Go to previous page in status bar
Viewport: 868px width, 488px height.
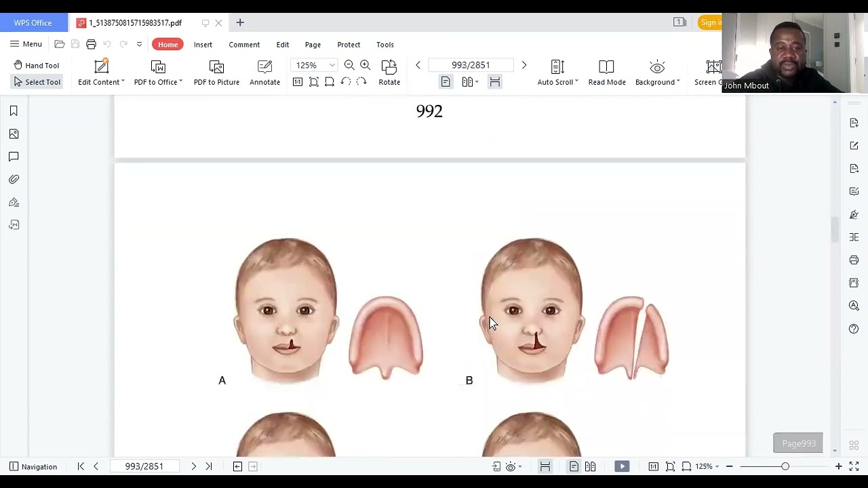96,466
